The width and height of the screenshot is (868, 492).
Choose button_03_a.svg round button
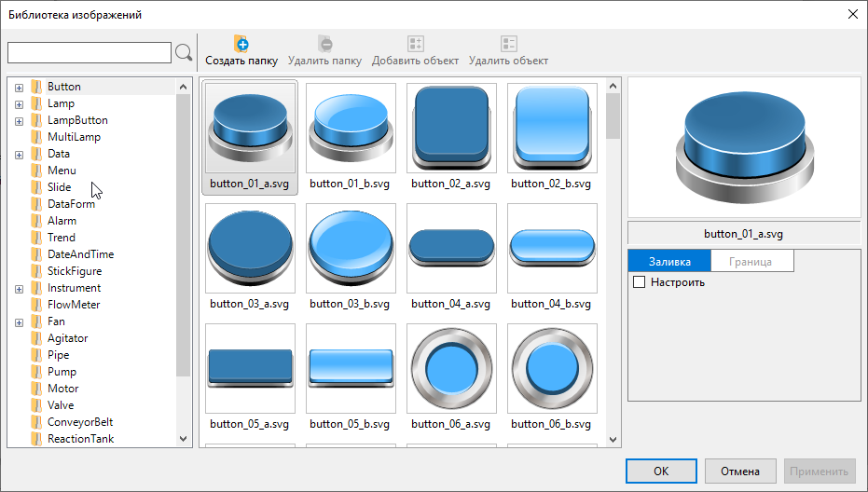point(250,248)
